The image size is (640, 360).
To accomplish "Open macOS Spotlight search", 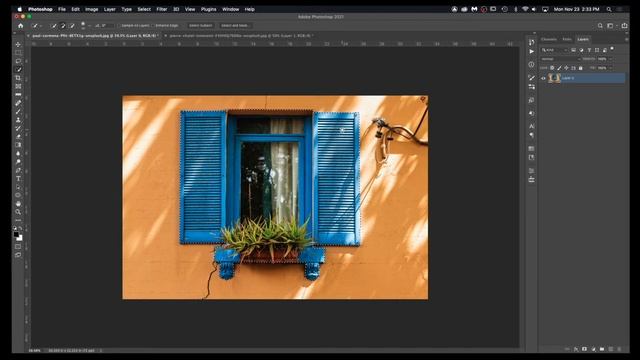I will 609,9.
